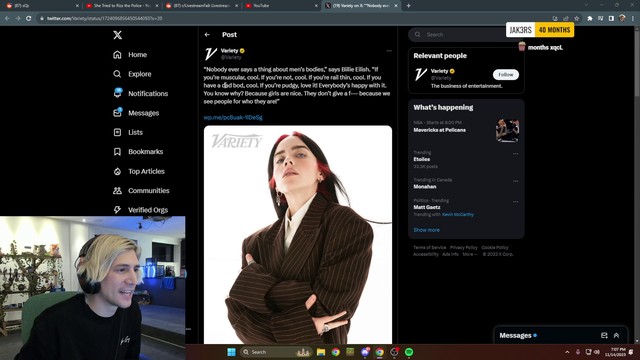Open the Billie Eilish post image
The image size is (640, 360).
pos(298,235)
